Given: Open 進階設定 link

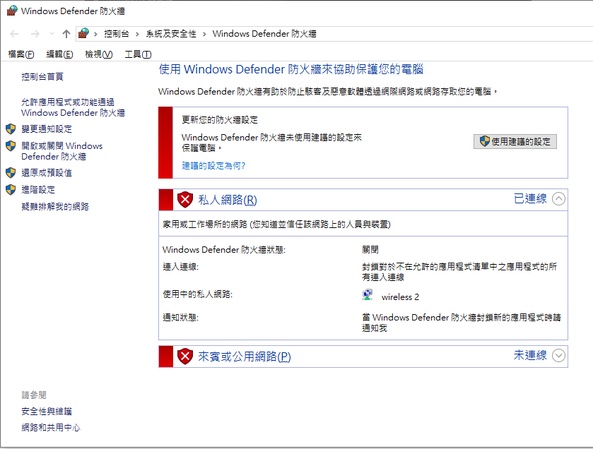Looking at the screenshot, I should coord(38,190).
